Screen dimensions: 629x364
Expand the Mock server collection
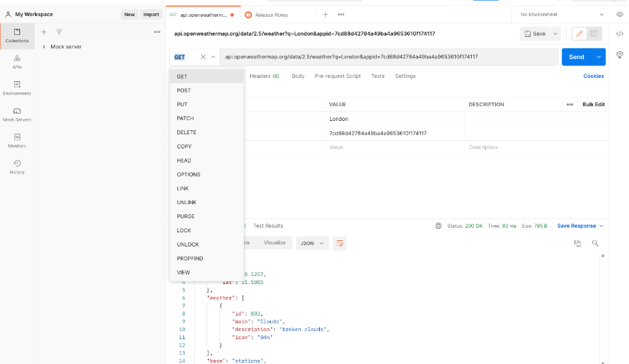pos(44,46)
